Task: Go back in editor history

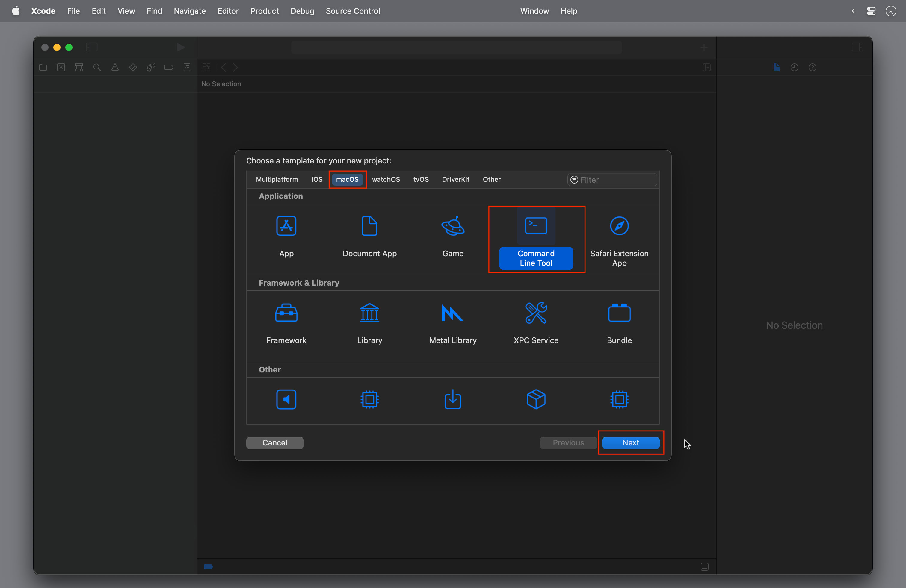Action: click(x=224, y=67)
